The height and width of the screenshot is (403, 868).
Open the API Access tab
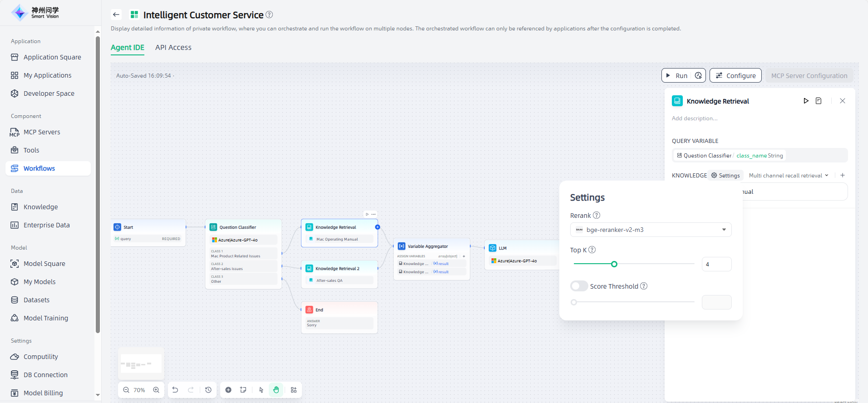(173, 48)
